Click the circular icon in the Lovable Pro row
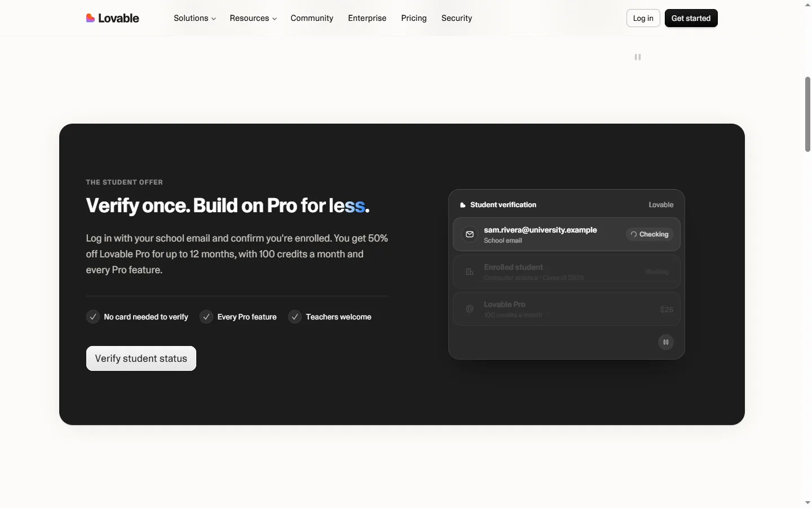The image size is (812, 508). click(470, 309)
